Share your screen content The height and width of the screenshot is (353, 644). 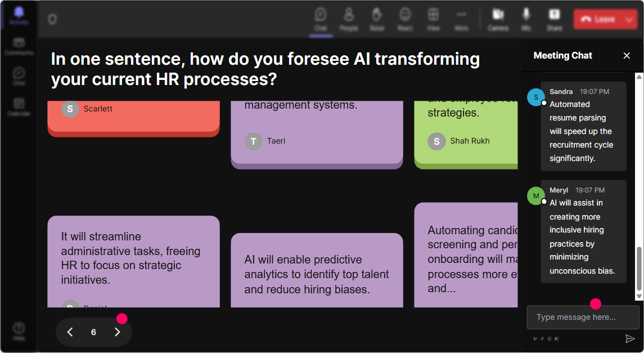coord(554,19)
